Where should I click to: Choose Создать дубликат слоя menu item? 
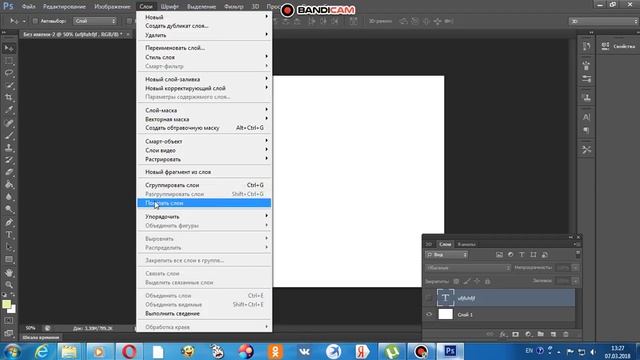pyautogui.click(x=204, y=26)
